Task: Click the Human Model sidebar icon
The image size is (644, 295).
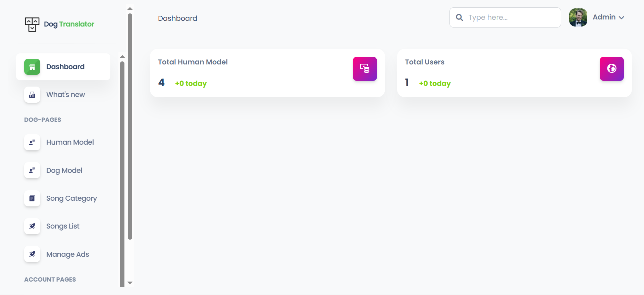Action: tap(32, 142)
